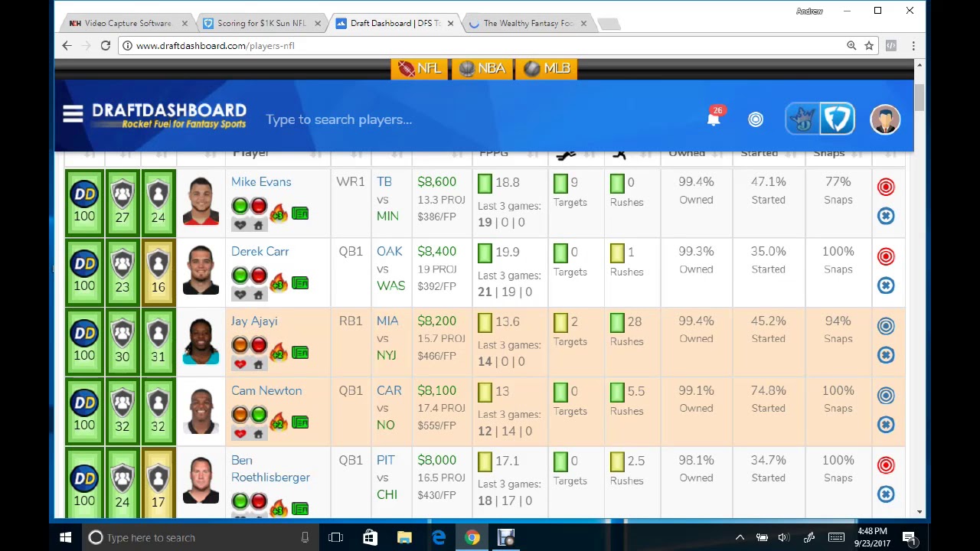Exclude Jay Ajayi with the blue X icon
The width and height of the screenshot is (980, 551).
[x=886, y=355]
